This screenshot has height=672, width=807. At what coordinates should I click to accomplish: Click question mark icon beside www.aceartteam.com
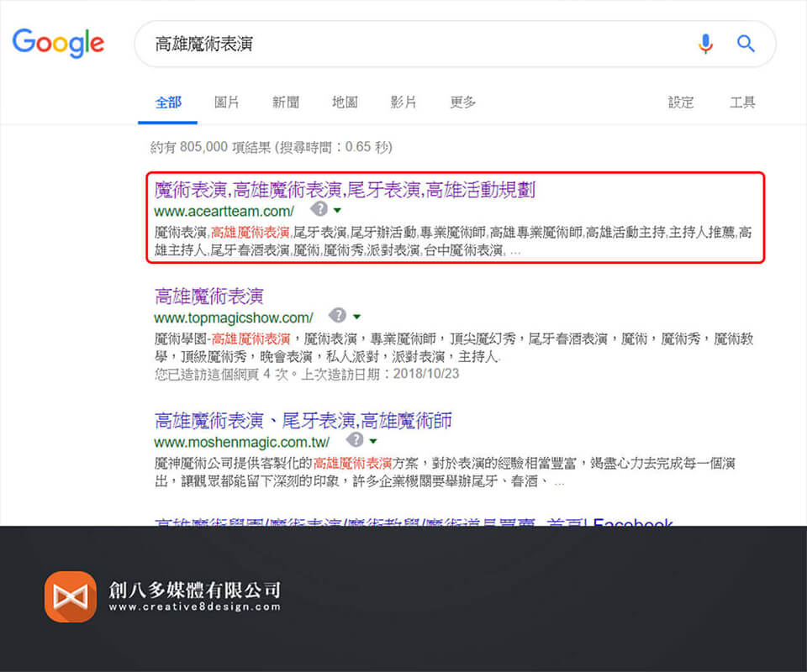319,209
